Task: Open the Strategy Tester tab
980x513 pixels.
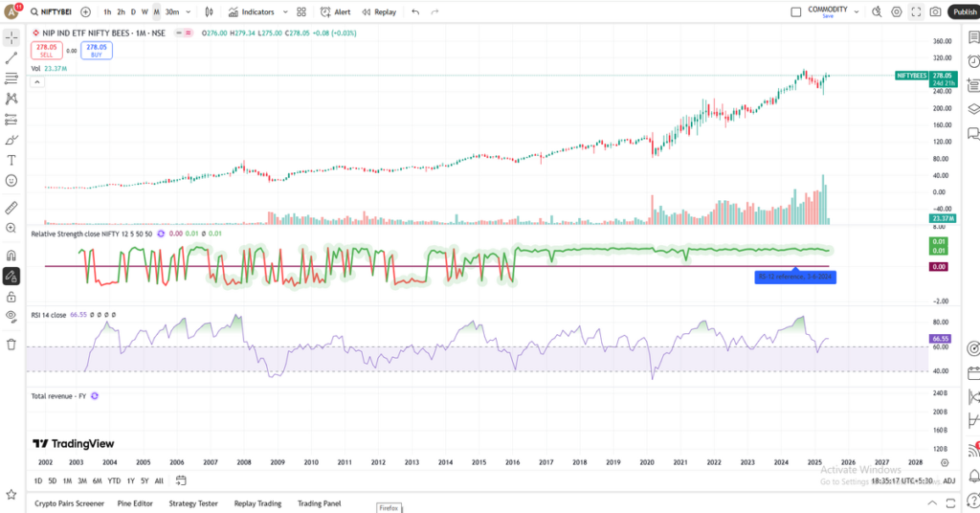Action: coord(193,503)
